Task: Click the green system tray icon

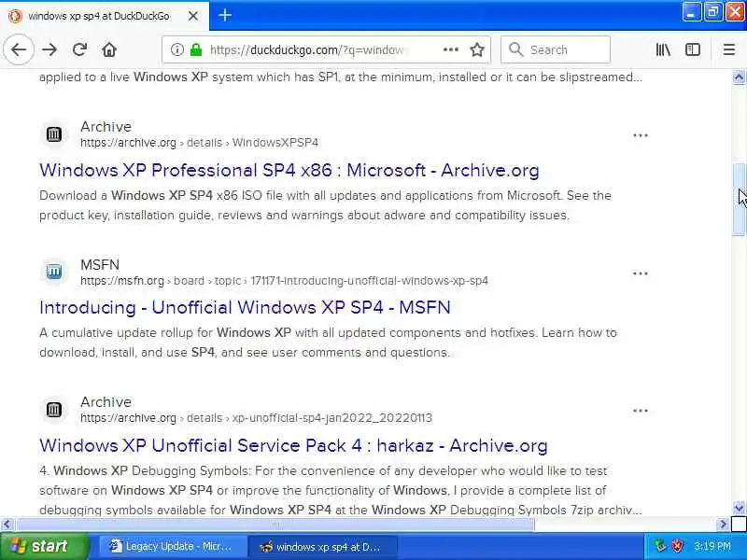Action: pyautogui.click(x=659, y=546)
